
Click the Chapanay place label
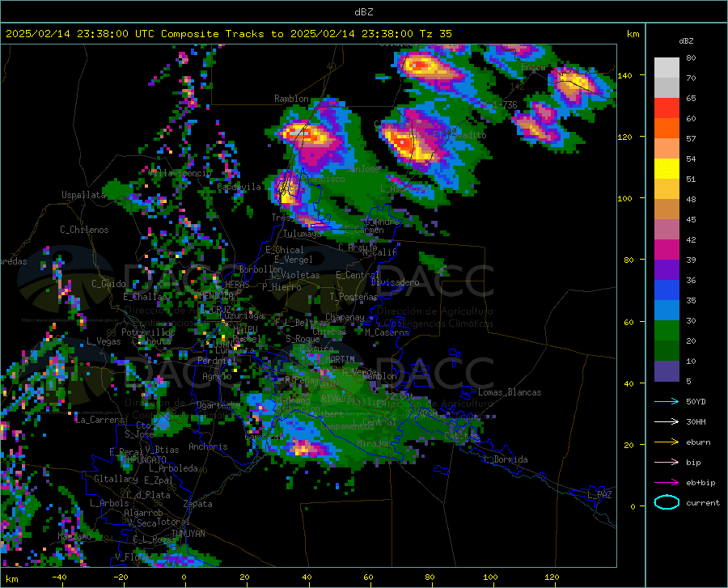[x=345, y=317]
